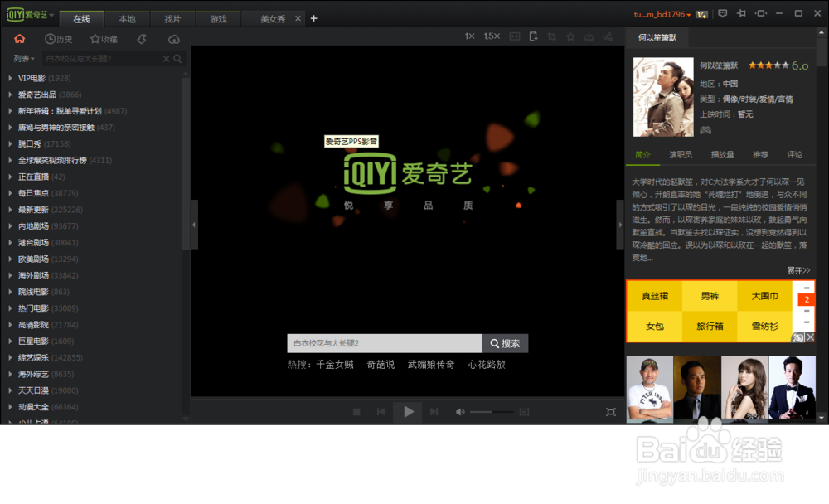Image resolution: width=829 pixels, height=504 pixels.
Task: Open the messages chat icon
Action: [723, 14]
